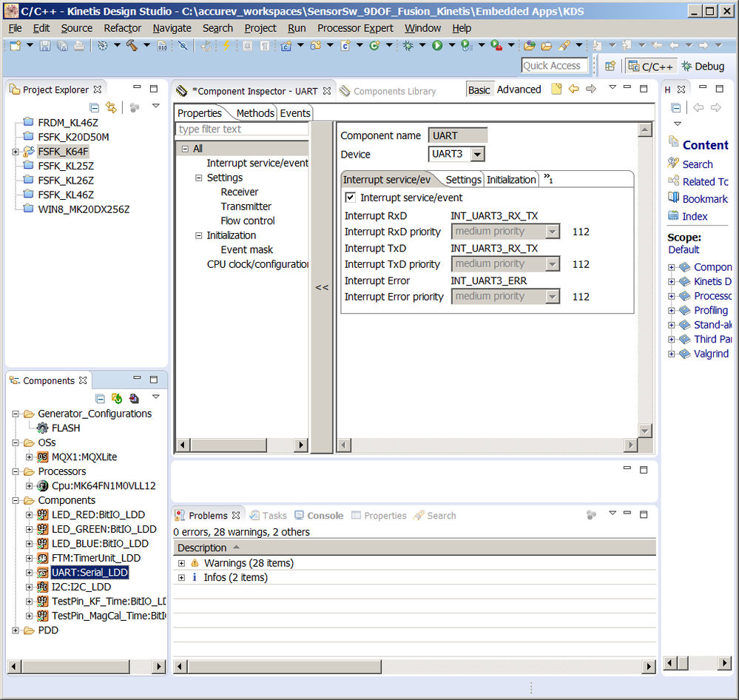Image resolution: width=739 pixels, height=700 pixels.
Task: Click the << collapse panel button
Action: pos(322,287)
